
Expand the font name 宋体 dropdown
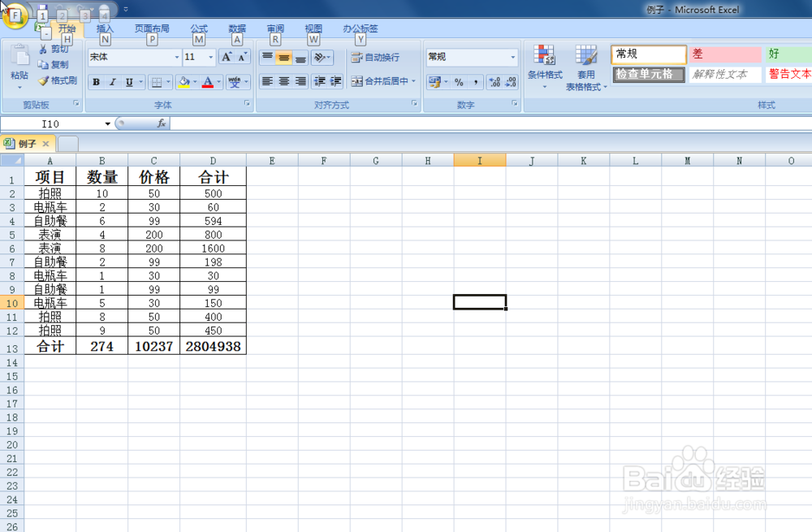pos(177,57)
